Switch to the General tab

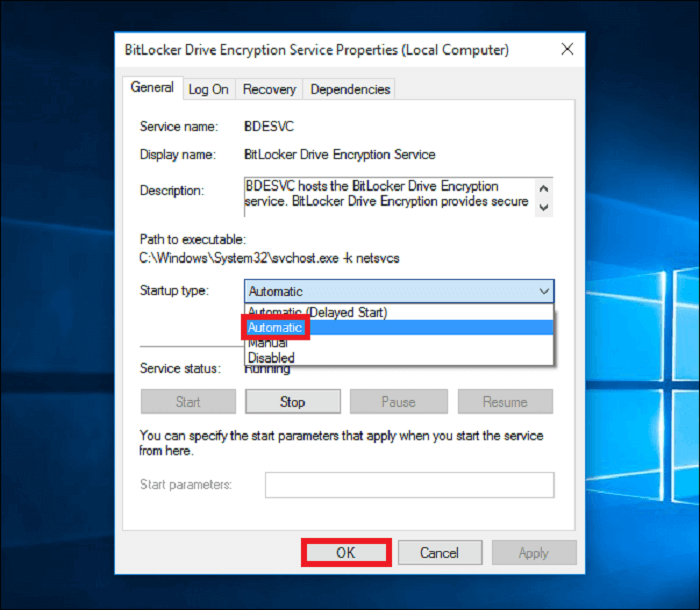pyautogui.click(x=152, y=88)
